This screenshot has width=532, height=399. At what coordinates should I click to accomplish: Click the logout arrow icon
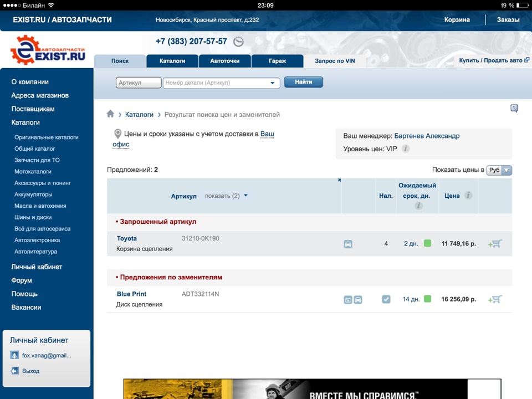click(14, 371)
